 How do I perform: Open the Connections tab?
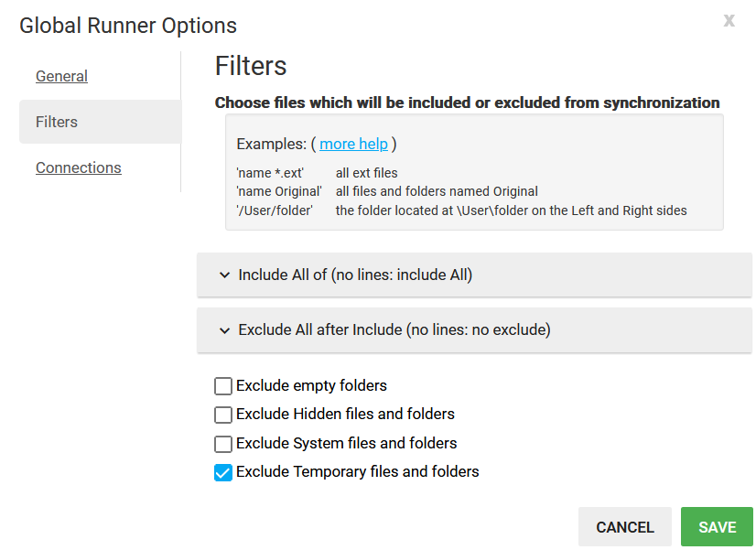[78, 167]
